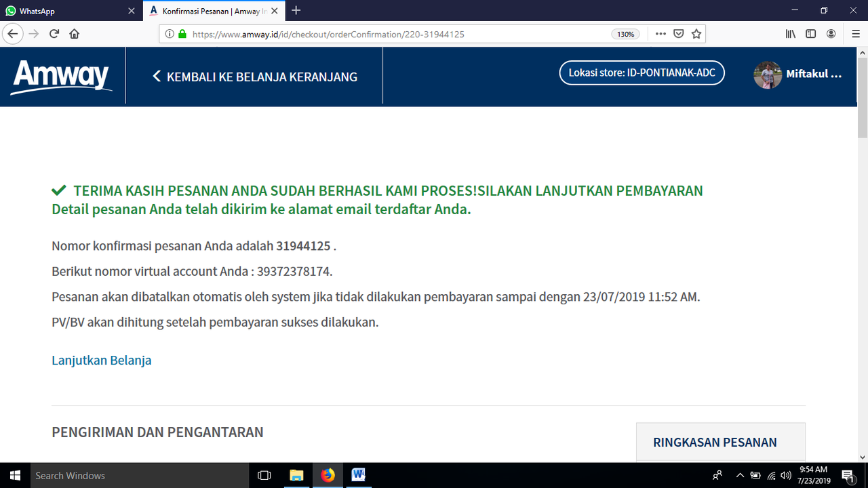Open the Windows Start menu
This screenshot has width=868, height=488.
[14, 475]
